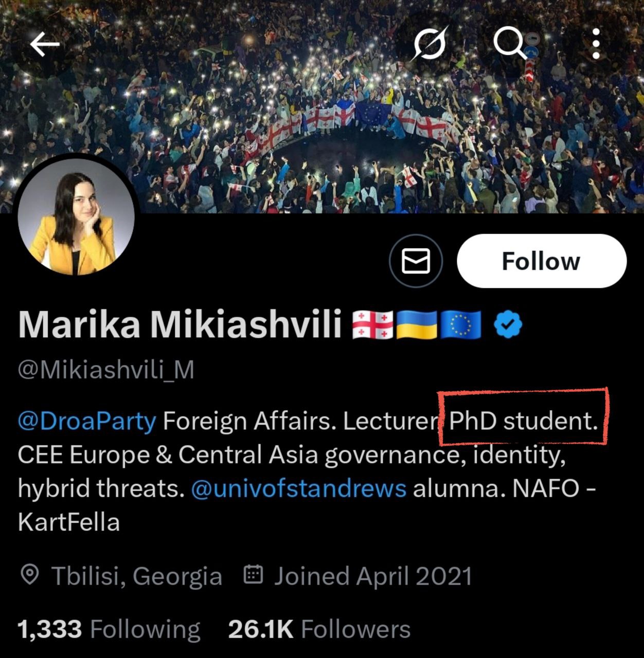This screenshot has width=644, height=658.
Task: Open the @DroaParty mention link
Action: click(x=87, y=421)
